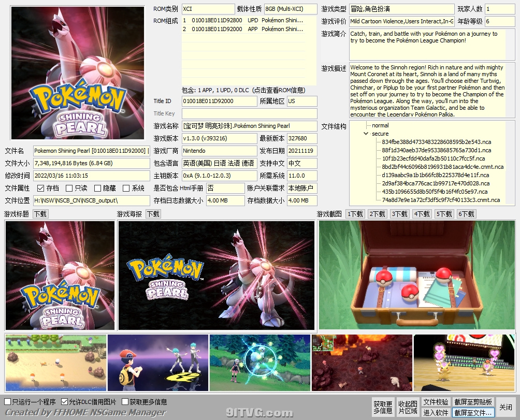Image resolution: width=520 pixels, height=420 pixels.
Task: Click 进入软件 enter software button
Action: tap(436, 413)
